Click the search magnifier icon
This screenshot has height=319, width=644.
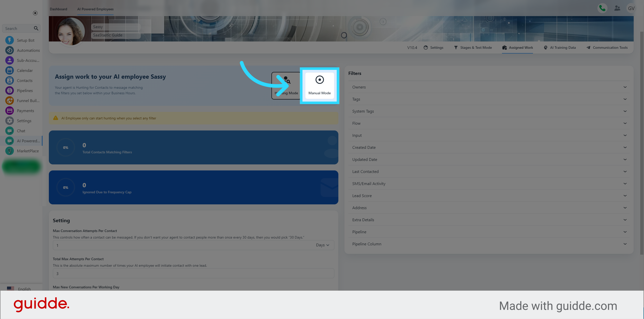(36, 28)
